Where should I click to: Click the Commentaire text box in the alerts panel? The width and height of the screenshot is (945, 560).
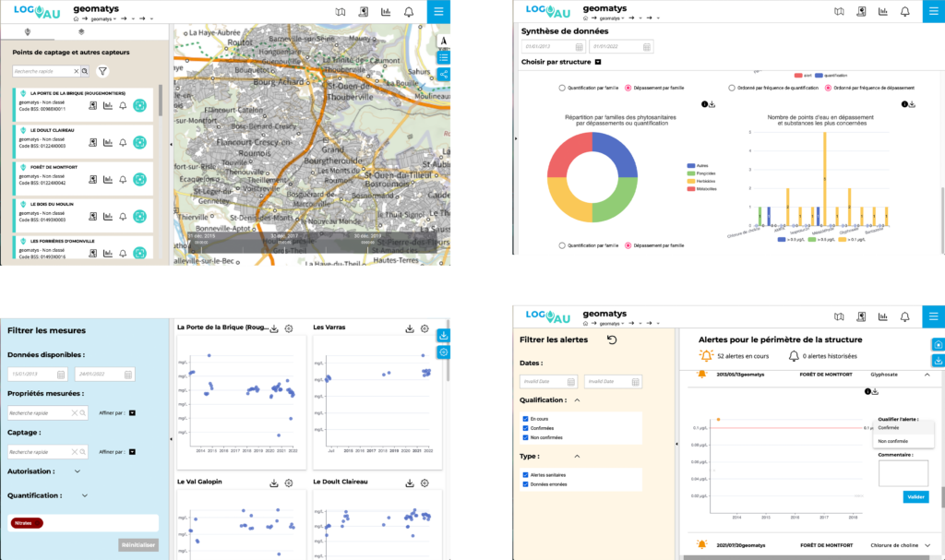[x=903, y=472]
